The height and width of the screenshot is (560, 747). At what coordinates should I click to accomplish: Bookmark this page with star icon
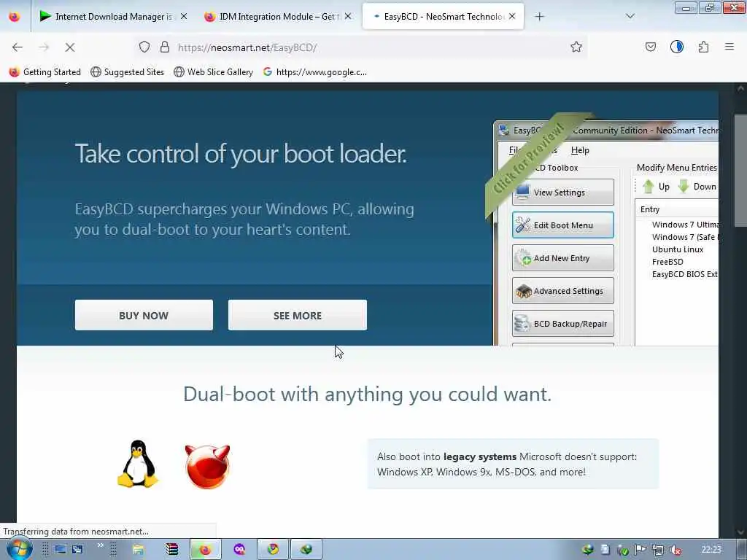click(576, 47)
